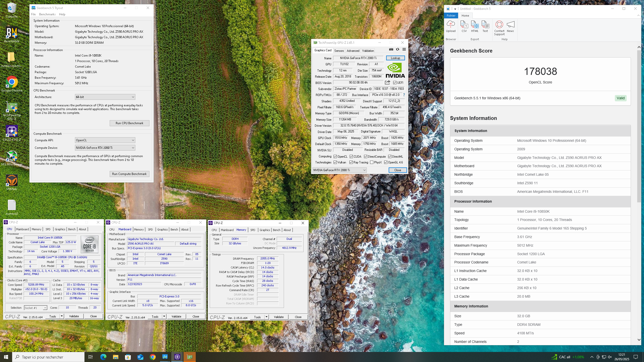The height and width of the screenshot is (362, 644).
Task: Expand Compute API OpenCL dropdown
Action: click(105, 140)
